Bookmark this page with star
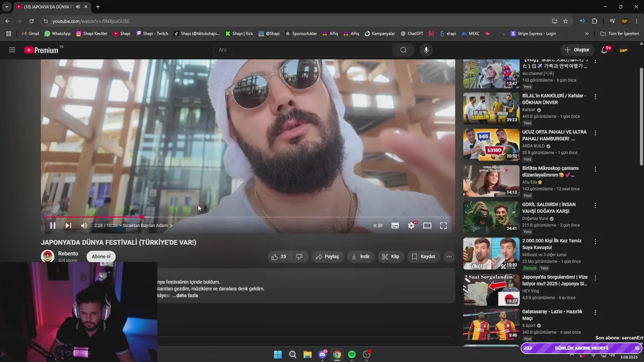Viewport: 644px width, 362px height. (x=566, y=21)
